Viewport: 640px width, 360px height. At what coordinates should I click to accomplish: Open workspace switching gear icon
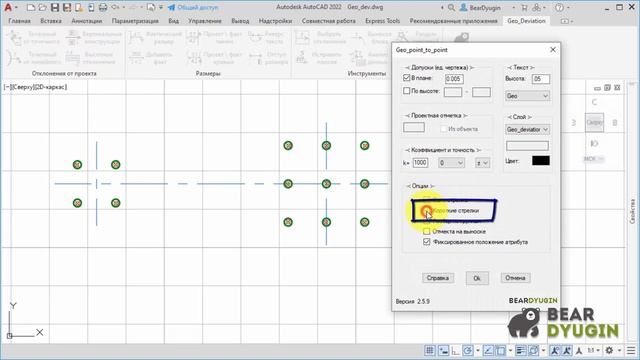[609, 350]
